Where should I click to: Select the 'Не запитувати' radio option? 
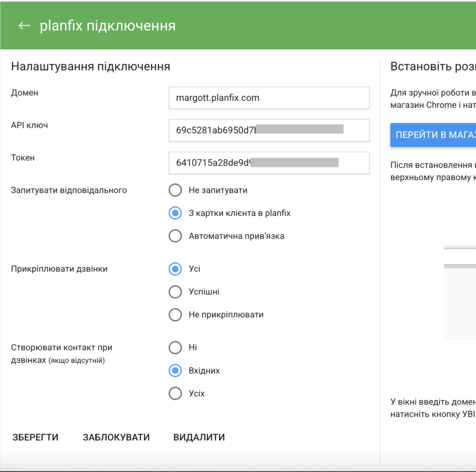[175, 190]
